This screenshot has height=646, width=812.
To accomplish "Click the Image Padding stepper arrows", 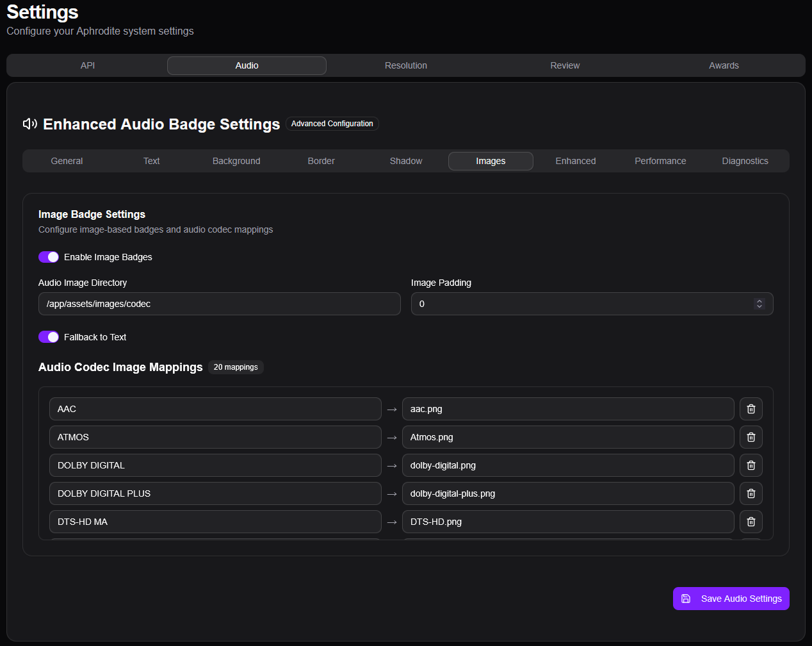I will [x=759, y=304].
